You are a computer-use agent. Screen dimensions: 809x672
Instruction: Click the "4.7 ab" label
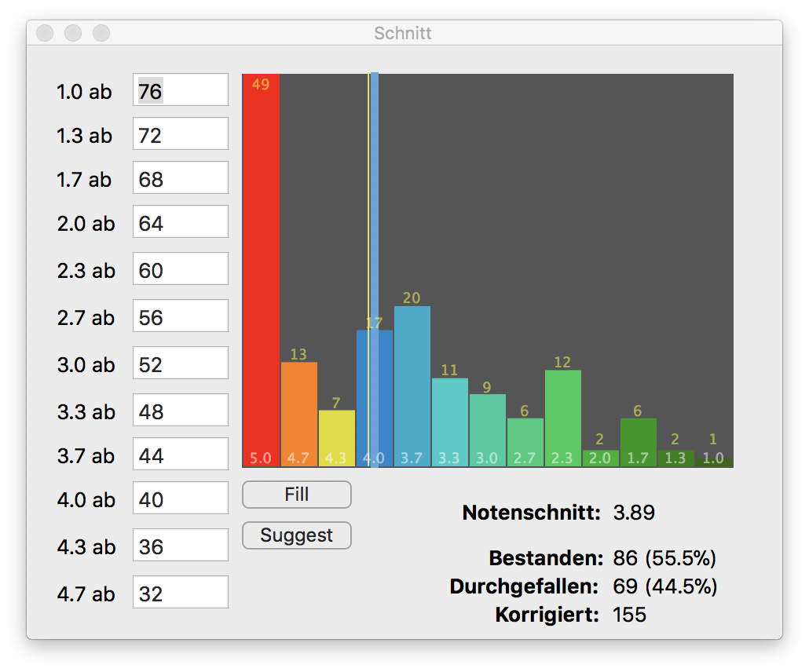pyautogui.click(x=86, y=594)
